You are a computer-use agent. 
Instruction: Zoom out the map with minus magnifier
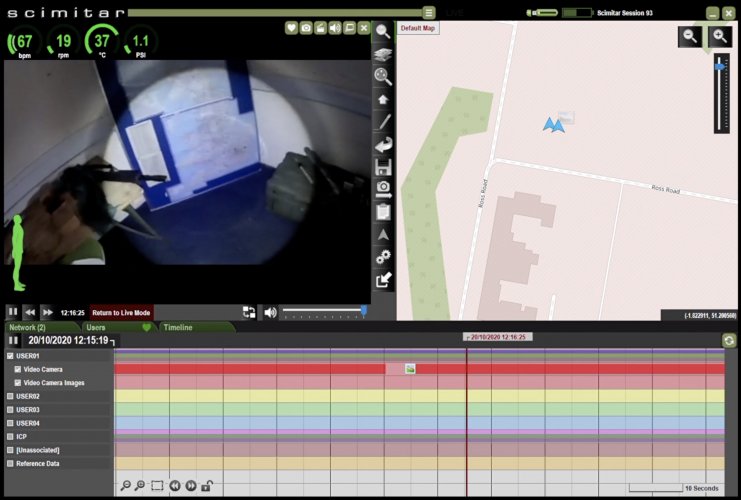[690, 36]
